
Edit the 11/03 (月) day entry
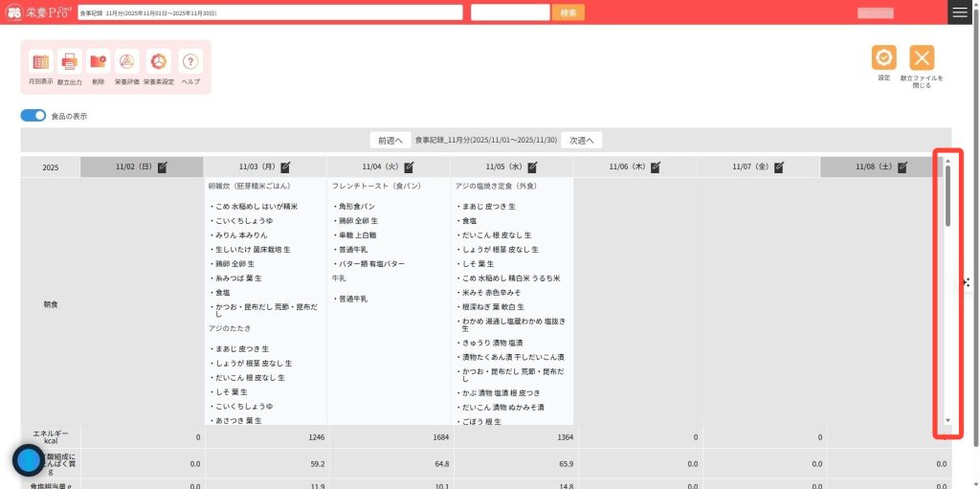pyautogui.click(x=285, y=167)
